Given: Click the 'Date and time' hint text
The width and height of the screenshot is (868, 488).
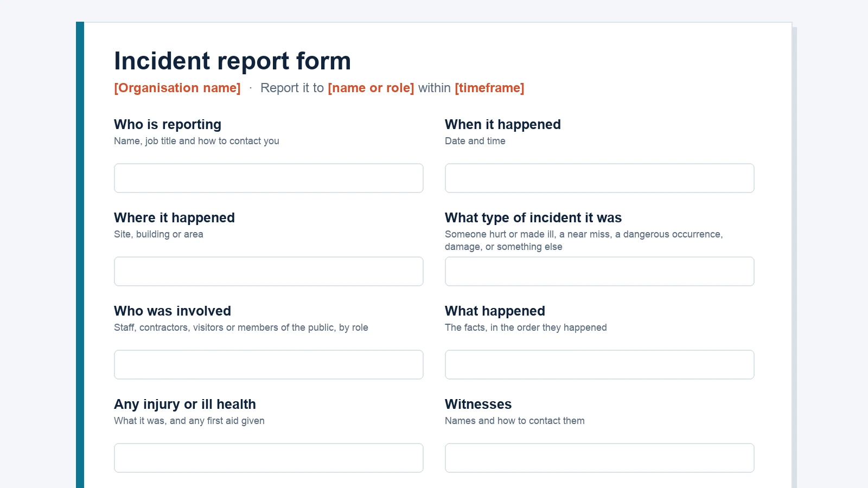Looking at the screenshot, I should click(x=475, y=141).
